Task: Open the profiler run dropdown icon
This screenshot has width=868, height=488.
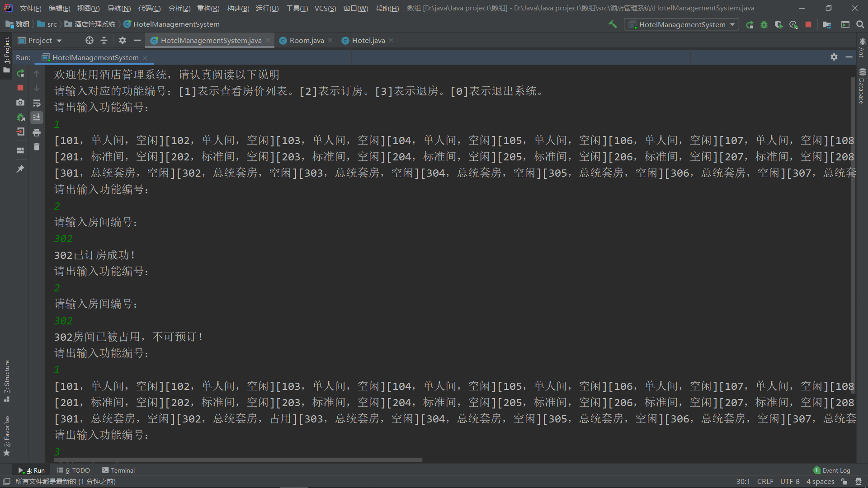Action: (793, 24)
